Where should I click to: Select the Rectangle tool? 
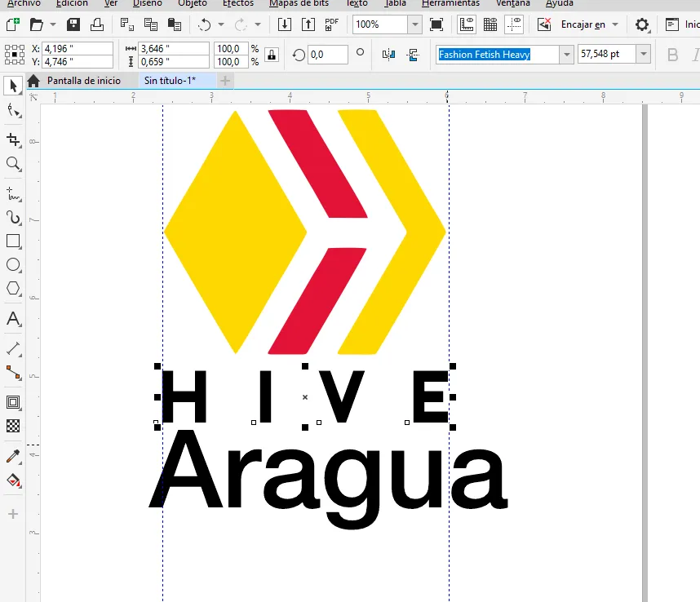[x=13, y=241]
